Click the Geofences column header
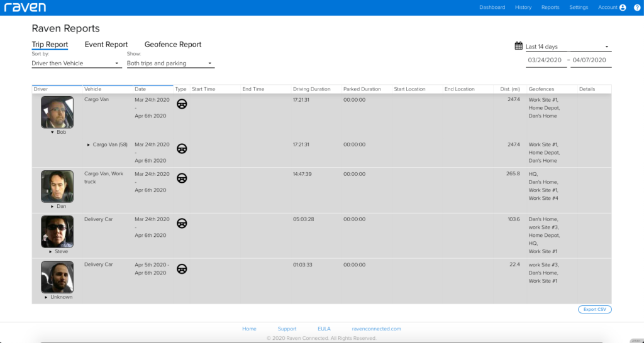The image size is (644, 343). pos(552,89)
